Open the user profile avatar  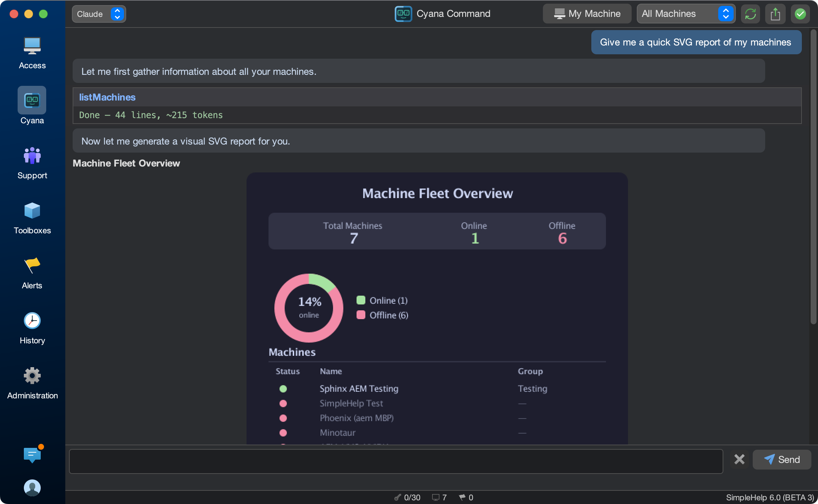[32, 487]
